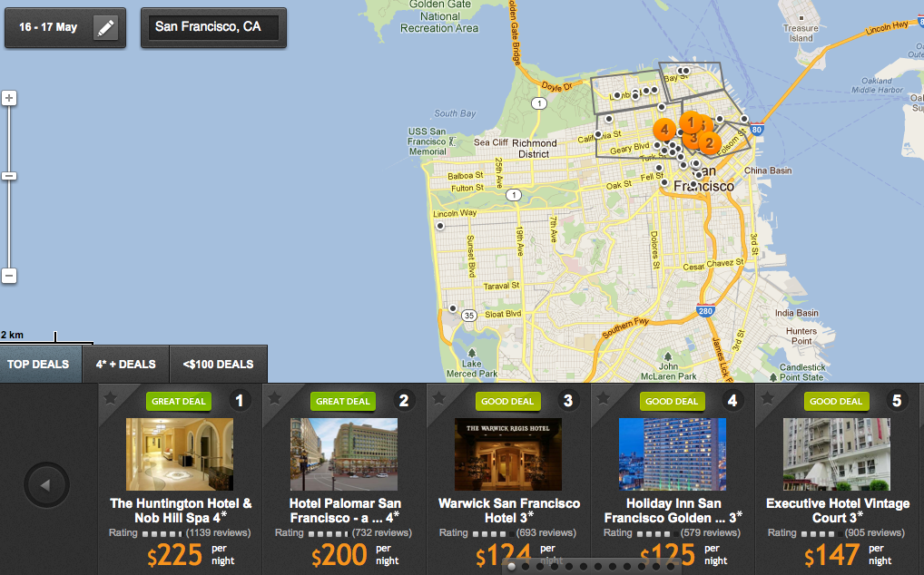The width and height of the screenshot is (924, 575).
Task: Click GREAT DEAL badge on Huntington Hotel
Action: (179, 402)
